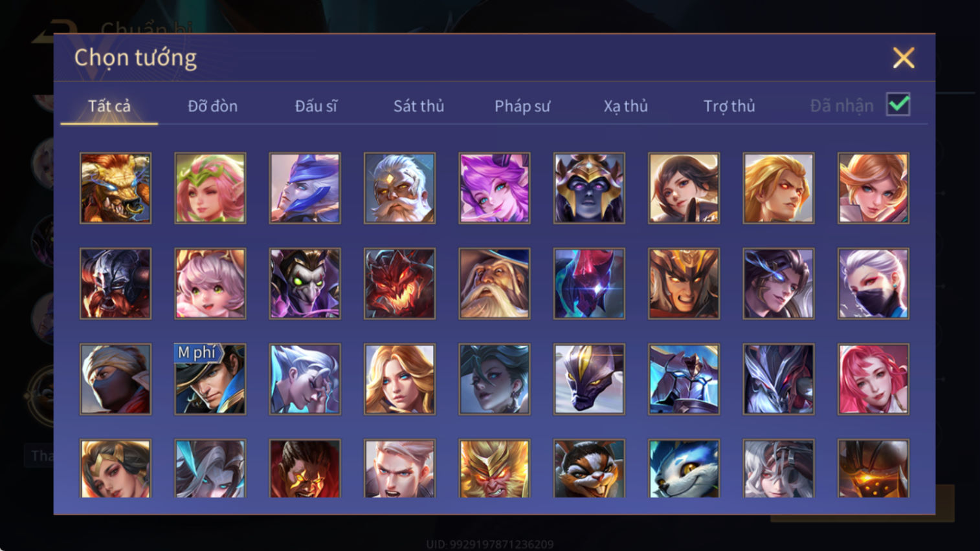Select the old wizard with wide hat
The width and height of the screenshot is (980, 551).
495,283
